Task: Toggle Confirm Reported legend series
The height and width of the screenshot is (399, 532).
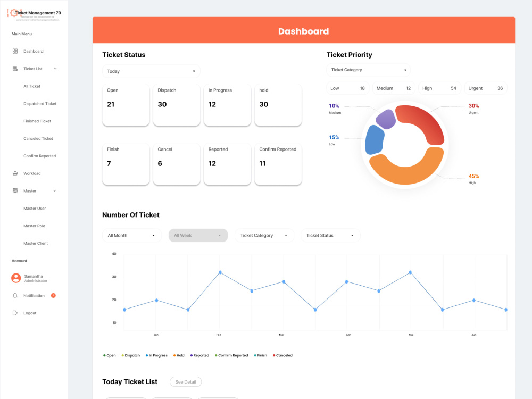Action: point(231,355)
